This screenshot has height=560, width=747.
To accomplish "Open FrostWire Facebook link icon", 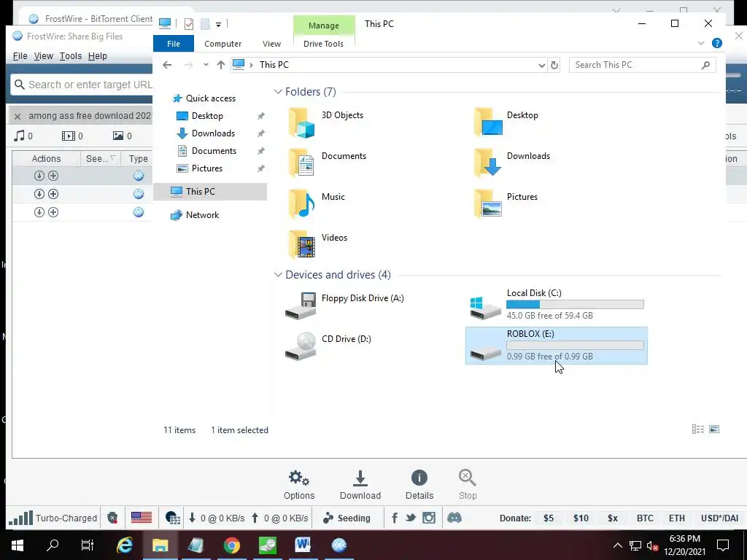I will (x=395, y=518).
